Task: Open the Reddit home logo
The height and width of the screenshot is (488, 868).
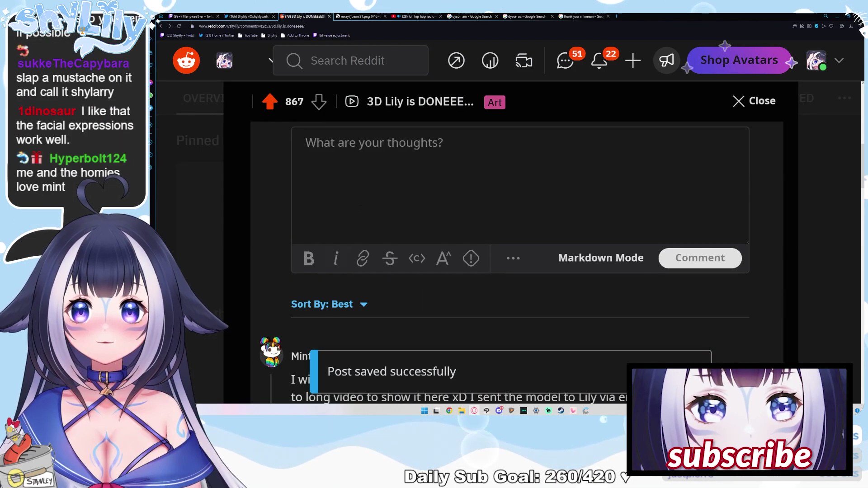Action: 186,61
